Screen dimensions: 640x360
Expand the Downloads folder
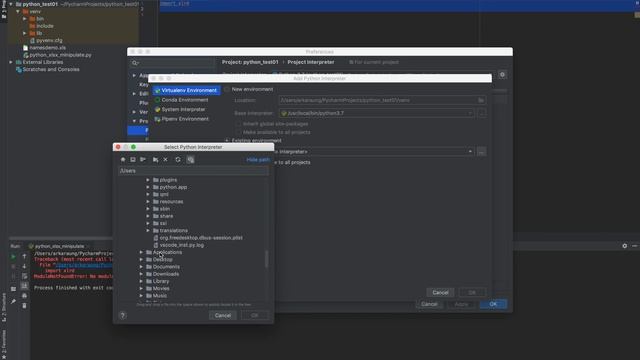click(x=141, y=274)
